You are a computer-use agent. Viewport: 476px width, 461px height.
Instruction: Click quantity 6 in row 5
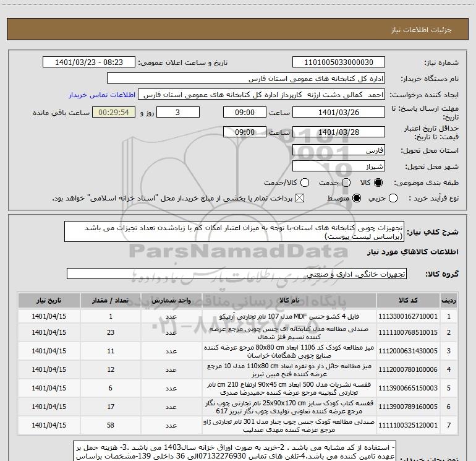pyautogui.click(x=111, y=388)
